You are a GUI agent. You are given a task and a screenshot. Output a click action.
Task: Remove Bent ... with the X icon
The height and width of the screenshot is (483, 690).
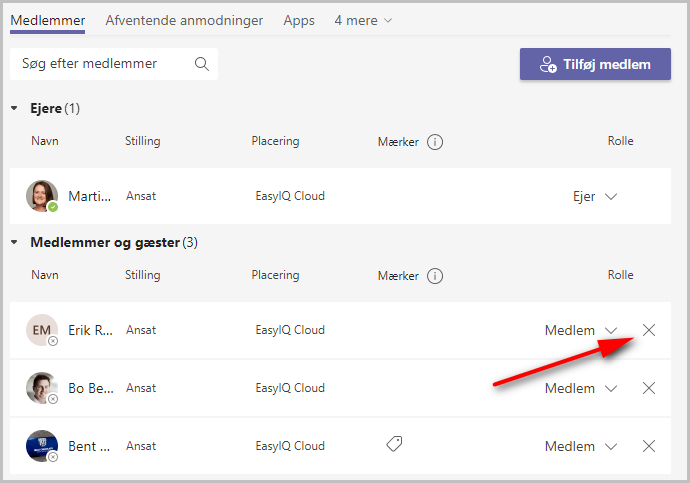(x=649, y=446)
